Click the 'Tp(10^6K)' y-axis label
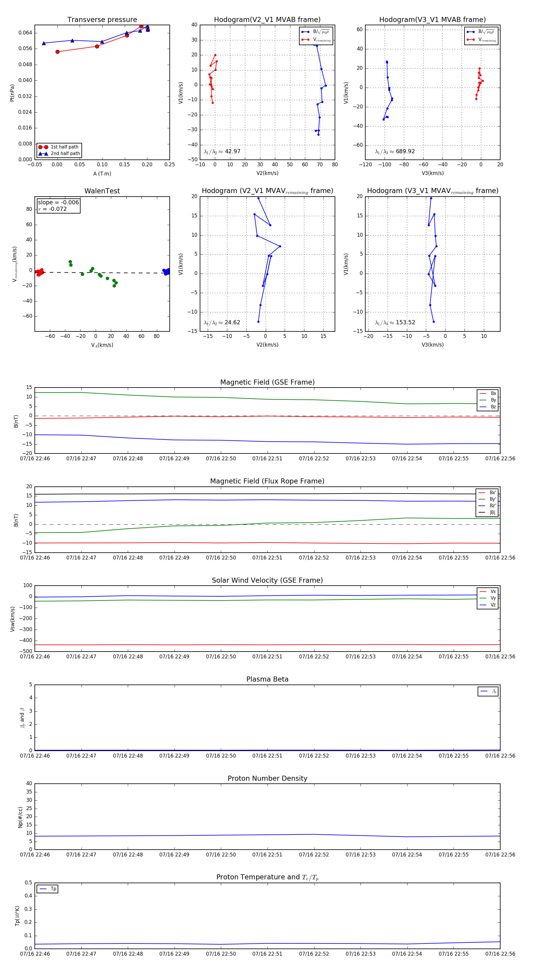This screenshot has width=535, height=980. [x=17, y=916]
